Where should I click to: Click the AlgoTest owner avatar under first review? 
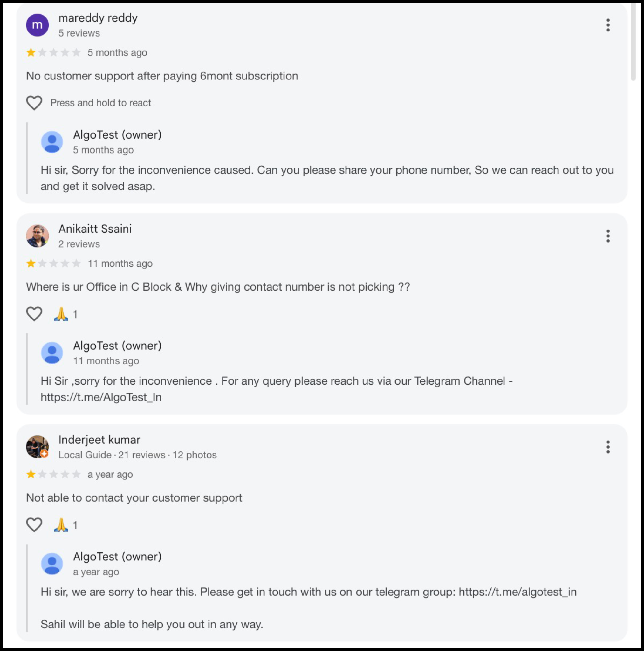[52, 141]
